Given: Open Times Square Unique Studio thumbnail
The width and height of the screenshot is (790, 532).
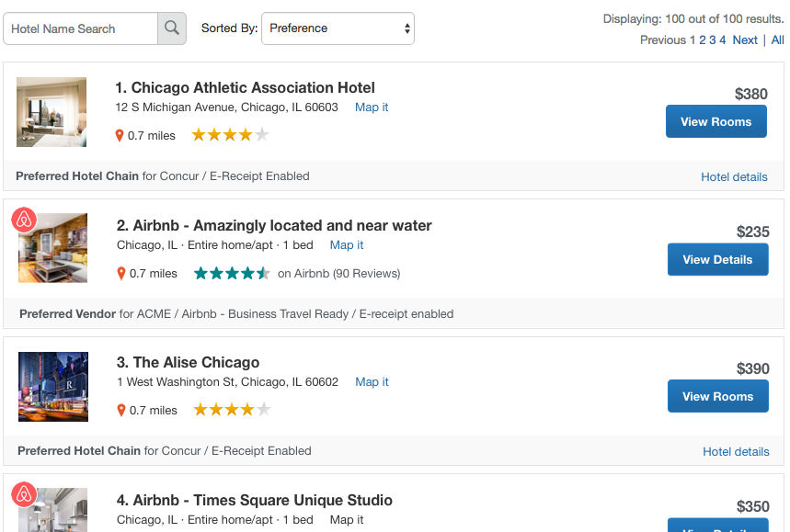Looking at the screenshot, I should click(x=53, y=510).
